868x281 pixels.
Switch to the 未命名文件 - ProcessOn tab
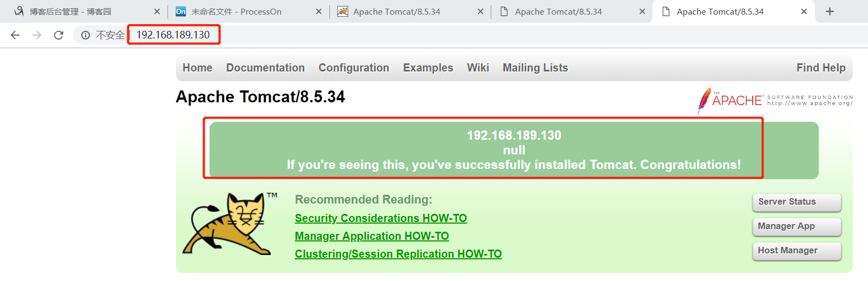[236, 11]
